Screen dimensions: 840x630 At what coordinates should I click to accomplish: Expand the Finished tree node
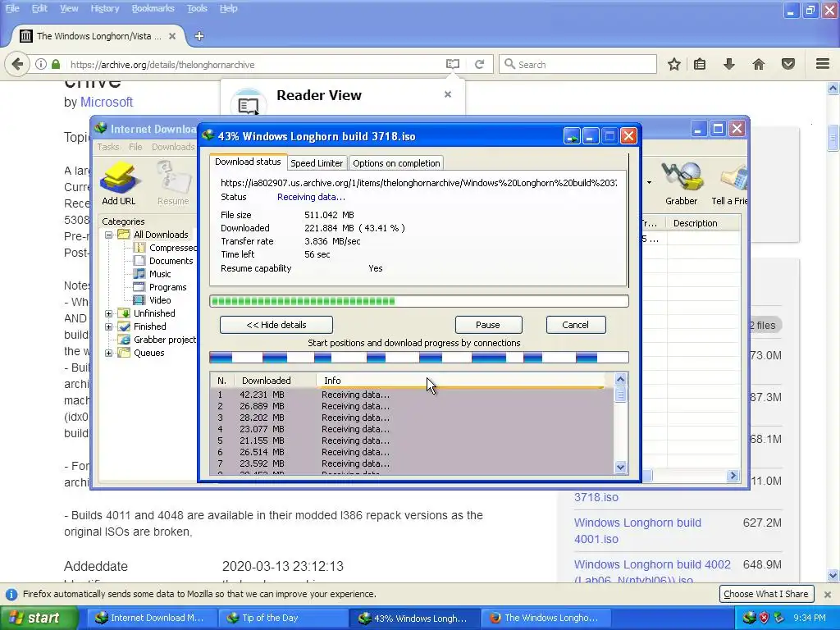coord(109,326)
